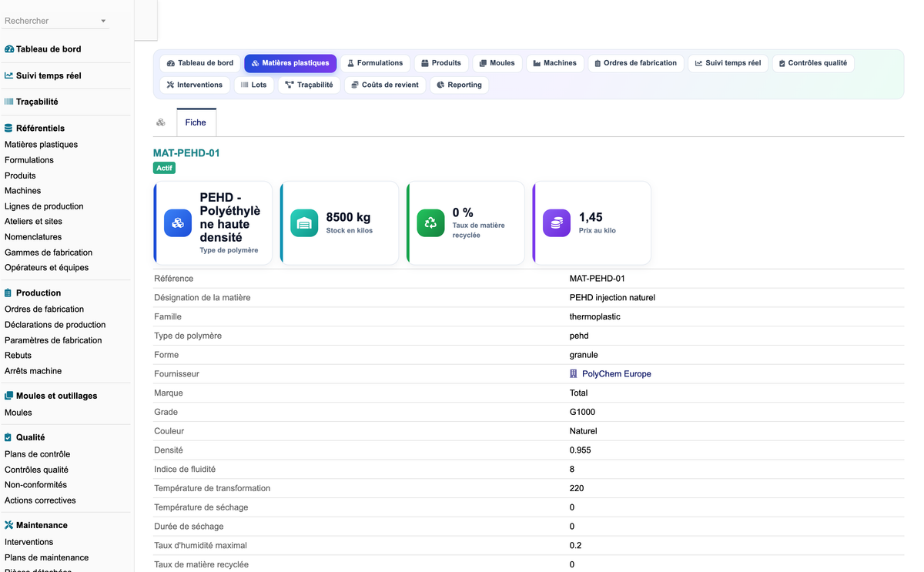Click the tools icon beside Maintenance
Screen dimensions: 924x572
coord(9,525)
